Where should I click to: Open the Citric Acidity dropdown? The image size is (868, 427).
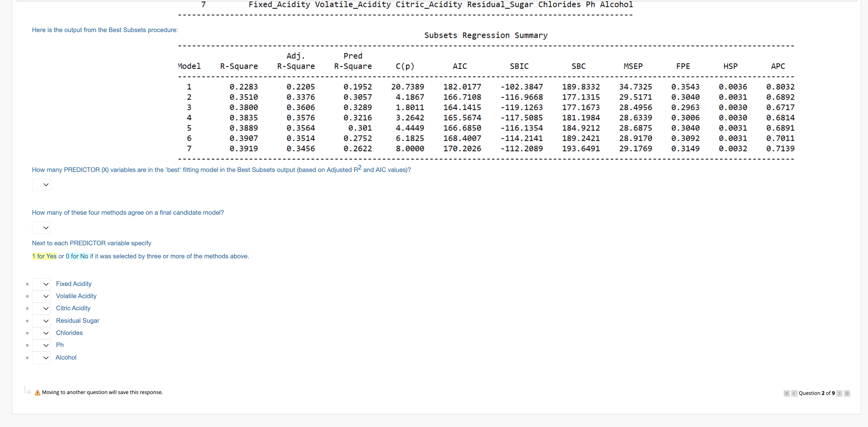coord(42,308)
